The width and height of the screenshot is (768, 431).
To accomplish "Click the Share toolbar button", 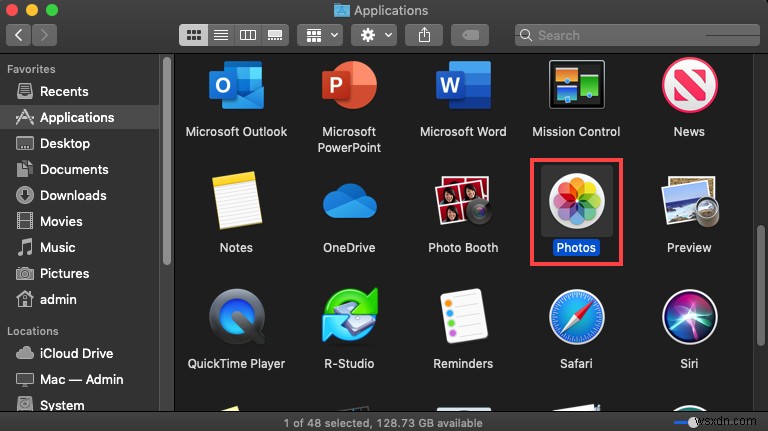I will pos(425,35).
